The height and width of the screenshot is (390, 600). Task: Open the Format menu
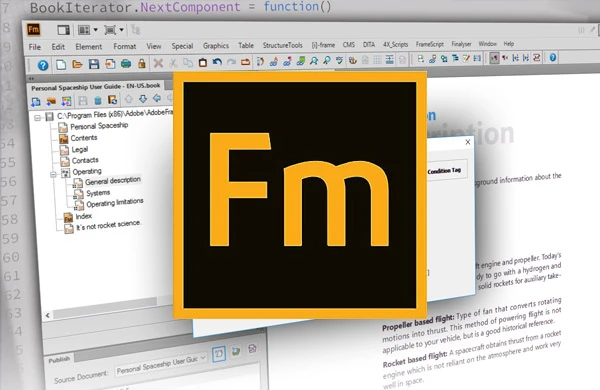[x=125, y=46]
